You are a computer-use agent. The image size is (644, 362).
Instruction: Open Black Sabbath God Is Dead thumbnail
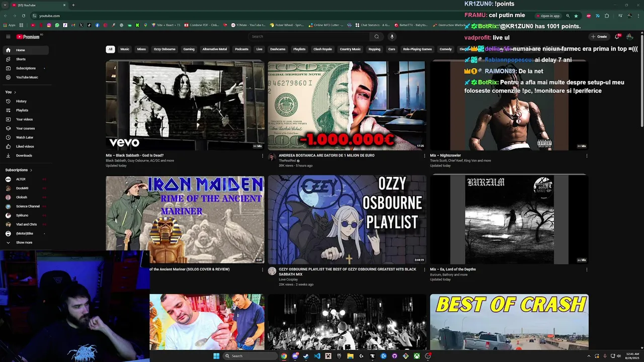(x=185, y=105)
